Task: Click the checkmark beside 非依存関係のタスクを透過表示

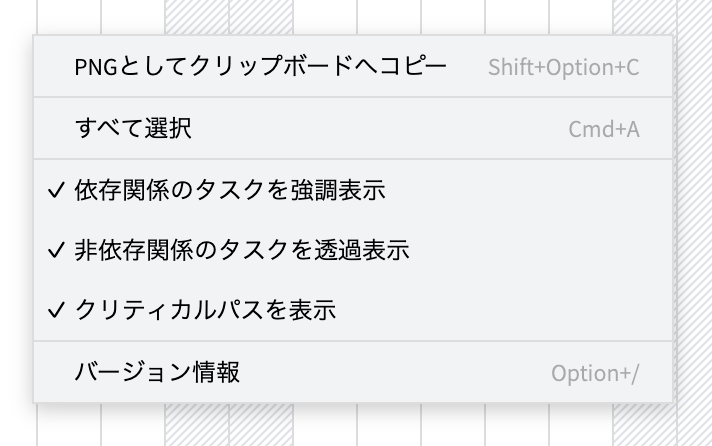Action: point(56,250)
